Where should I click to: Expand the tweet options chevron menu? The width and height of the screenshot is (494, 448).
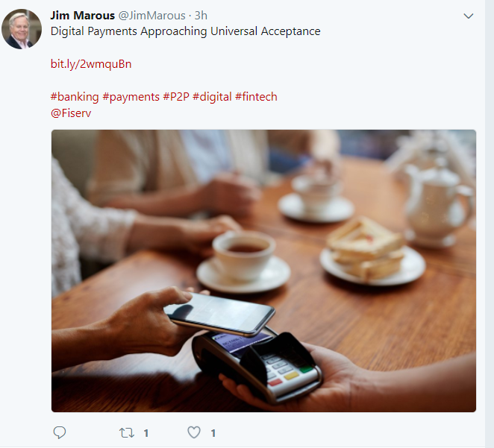pyautogui.click(x=469, y=16)
